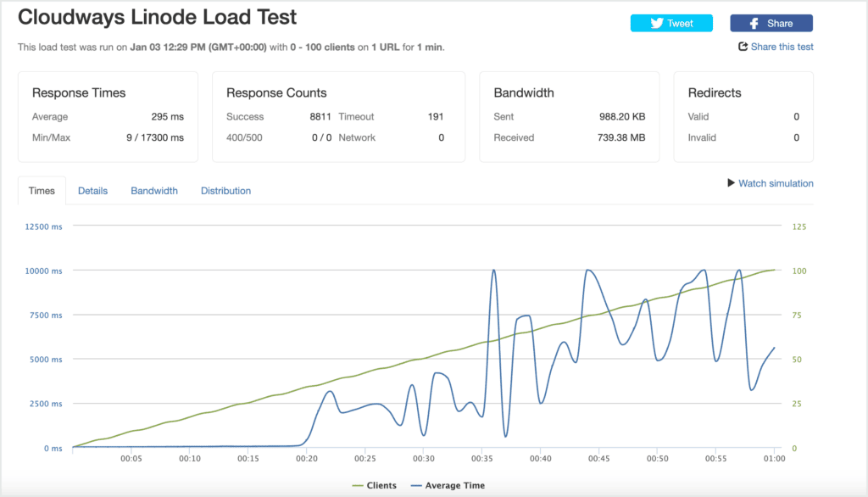
Task: Click the Facebook logo icon
Action: (x=754, y=23)
